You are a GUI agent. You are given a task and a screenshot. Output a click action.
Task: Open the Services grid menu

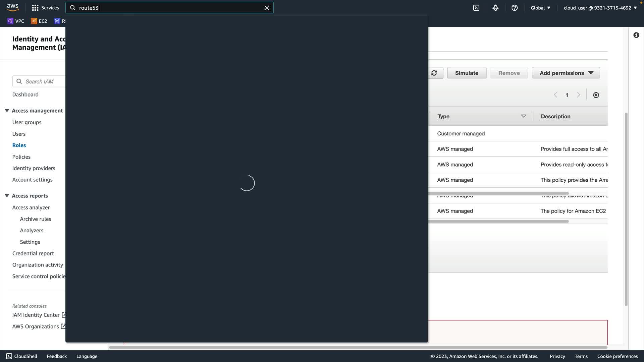pyautogui.click(x=45, y=8)
